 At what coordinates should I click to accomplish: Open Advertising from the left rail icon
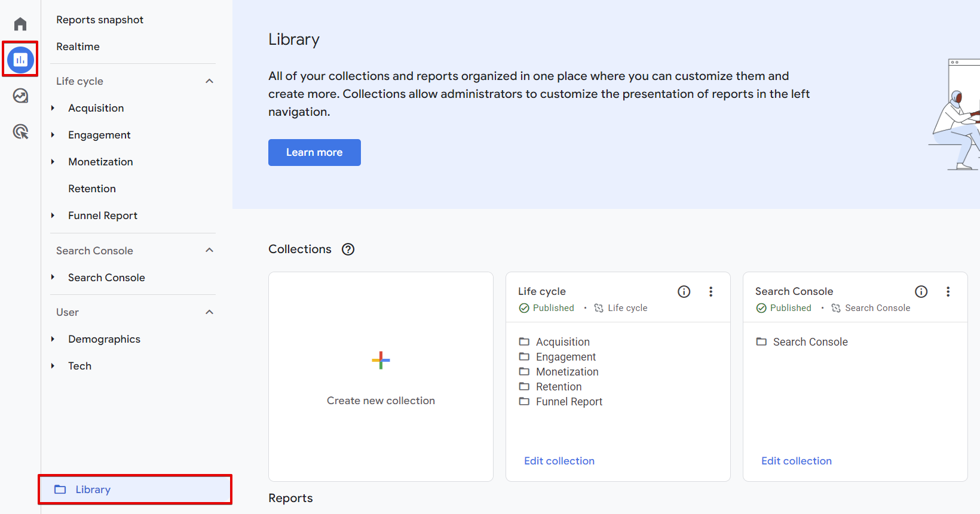[20, 131]
